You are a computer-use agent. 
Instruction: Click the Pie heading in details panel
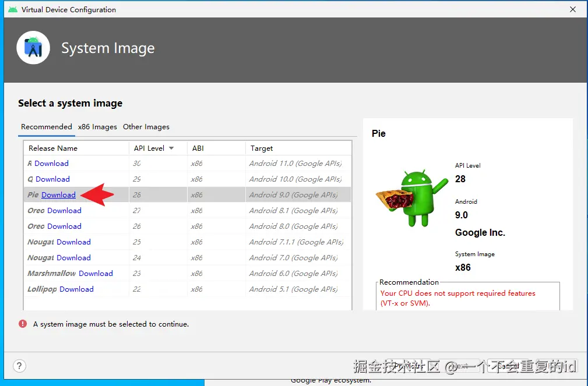click(x=378, y=133)
